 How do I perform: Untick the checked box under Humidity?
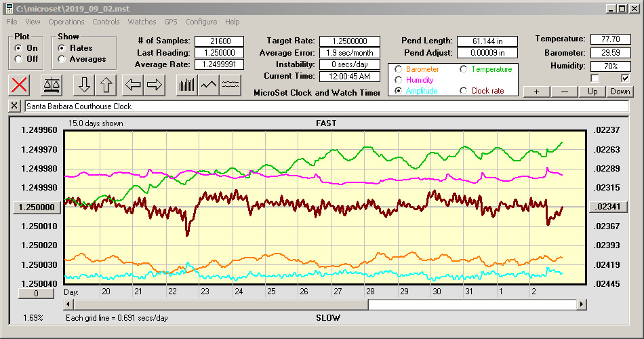625,78
